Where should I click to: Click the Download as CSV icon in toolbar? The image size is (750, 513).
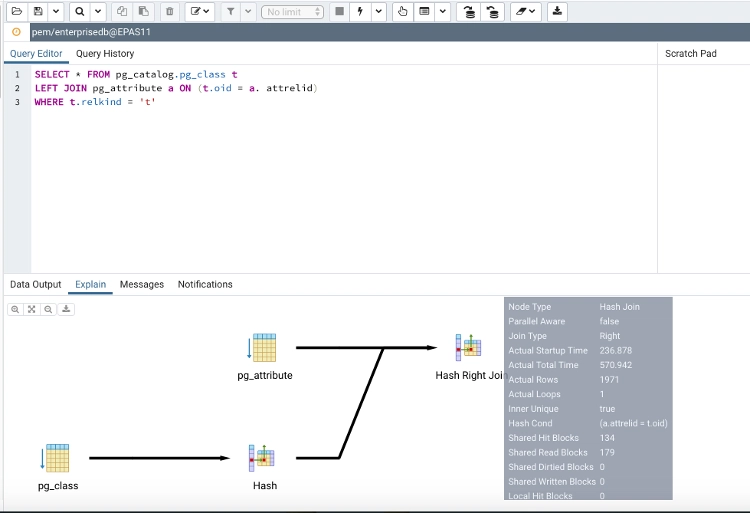[557, 11]
